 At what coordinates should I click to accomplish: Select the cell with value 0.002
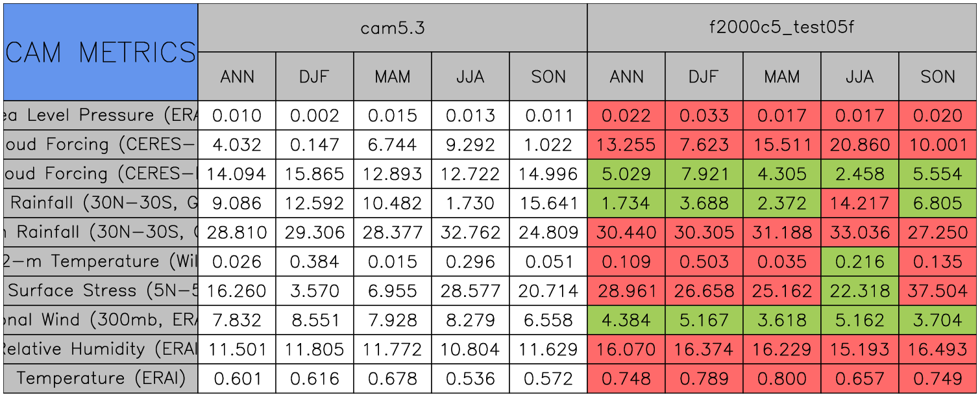pyautogui.click(x=314, y=116)
